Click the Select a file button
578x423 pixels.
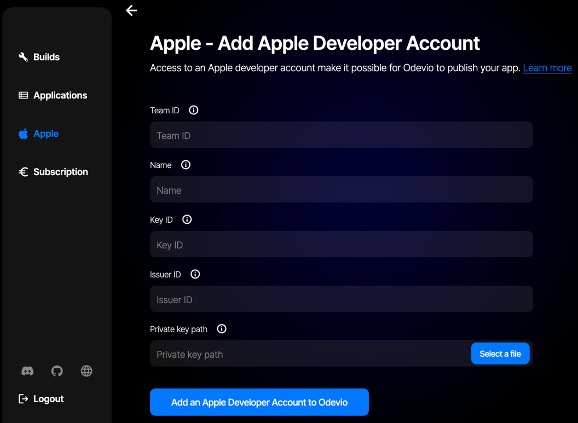point(500,354)
